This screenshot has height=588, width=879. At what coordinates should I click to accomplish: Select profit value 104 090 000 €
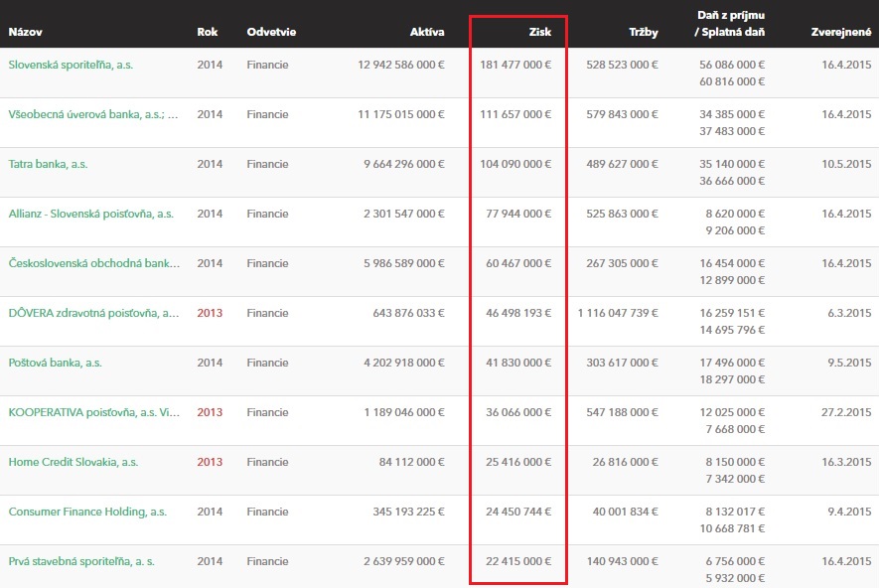click(515, 164)
